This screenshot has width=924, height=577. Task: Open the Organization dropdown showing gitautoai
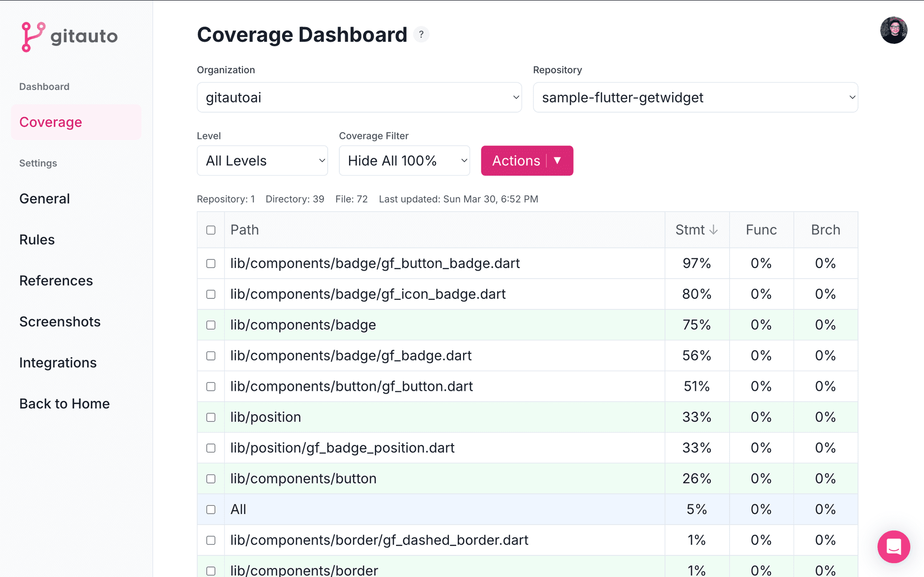click(359, 97)
